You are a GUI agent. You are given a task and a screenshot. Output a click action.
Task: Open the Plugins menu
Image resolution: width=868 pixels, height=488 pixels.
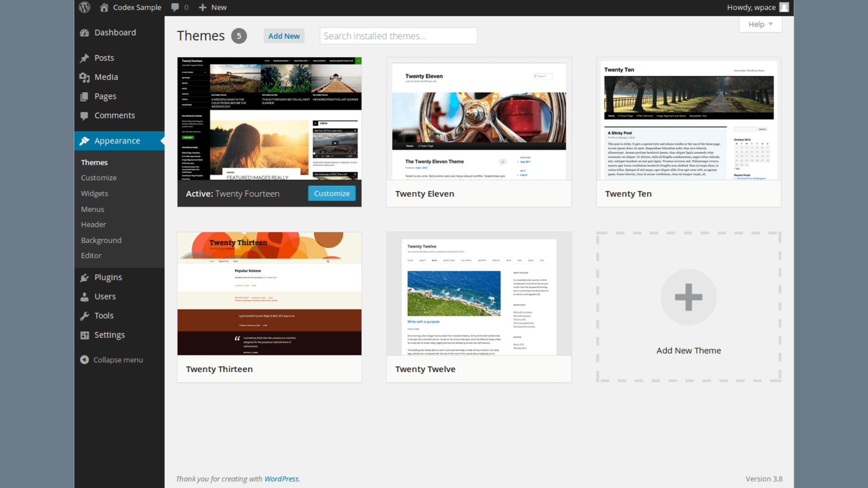[108, 277]
